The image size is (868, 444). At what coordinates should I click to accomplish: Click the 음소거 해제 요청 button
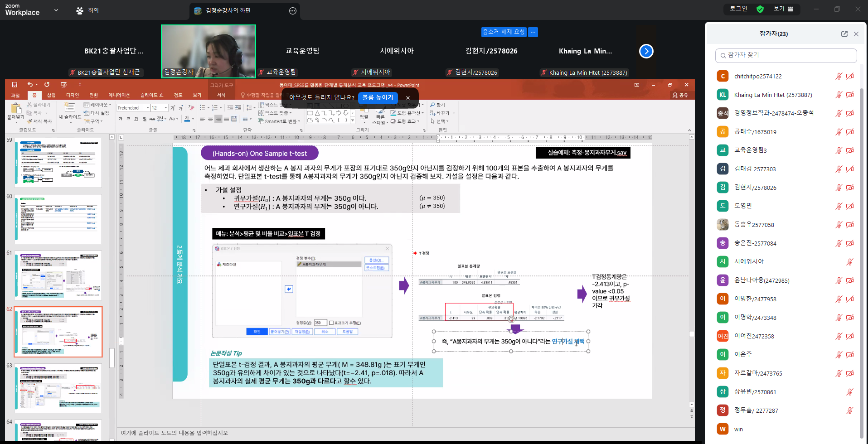click(x=503, y=32)
